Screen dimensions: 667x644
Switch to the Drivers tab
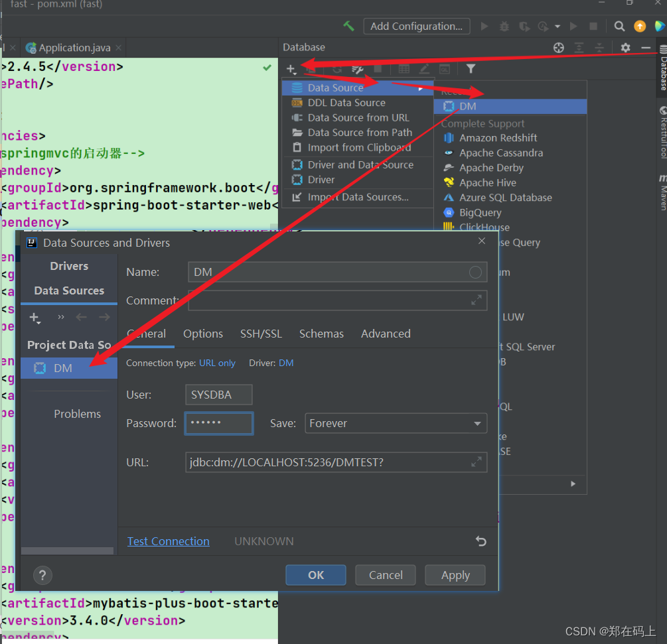pyautogui.click(x=69, y=266)
